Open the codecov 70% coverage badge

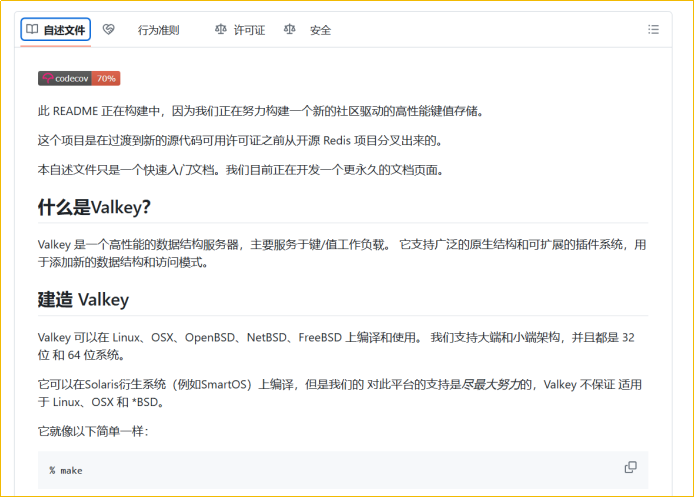pos(79,78)
